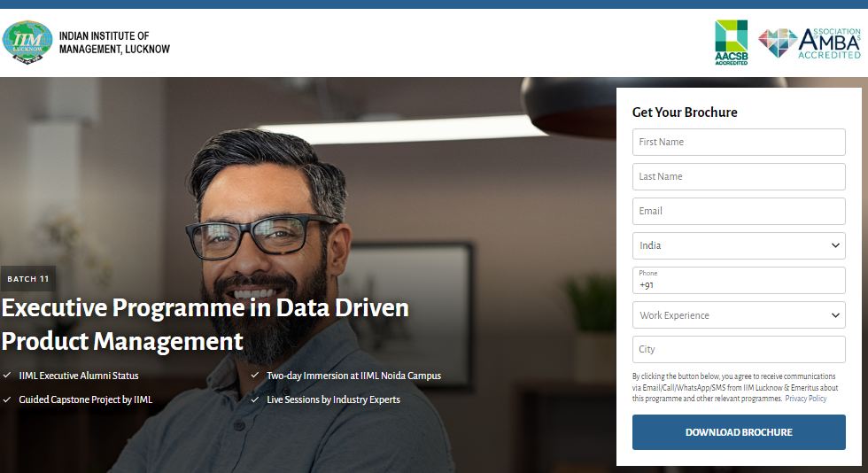Open the Privacy Policy link
Image resolution: width=868 pixels, height=473 pixels.
(805, 399)
